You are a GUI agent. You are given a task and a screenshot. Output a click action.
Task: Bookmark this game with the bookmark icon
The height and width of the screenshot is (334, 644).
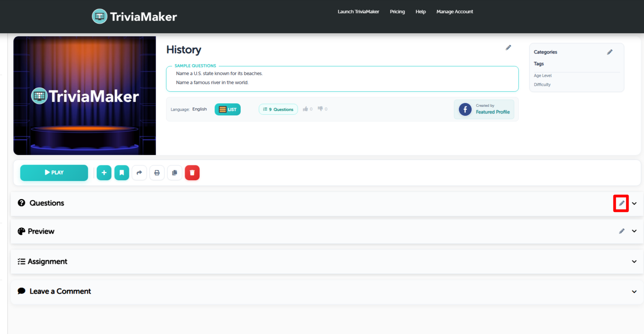pyautogui.click(x=122, y=173)
